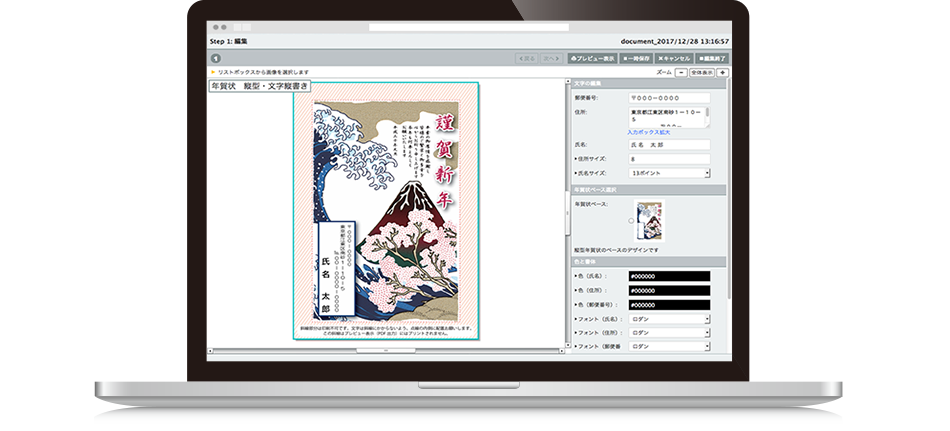The image size is (950, 431).
Task: Click the zoom out minus button
Action: point(680,72)
